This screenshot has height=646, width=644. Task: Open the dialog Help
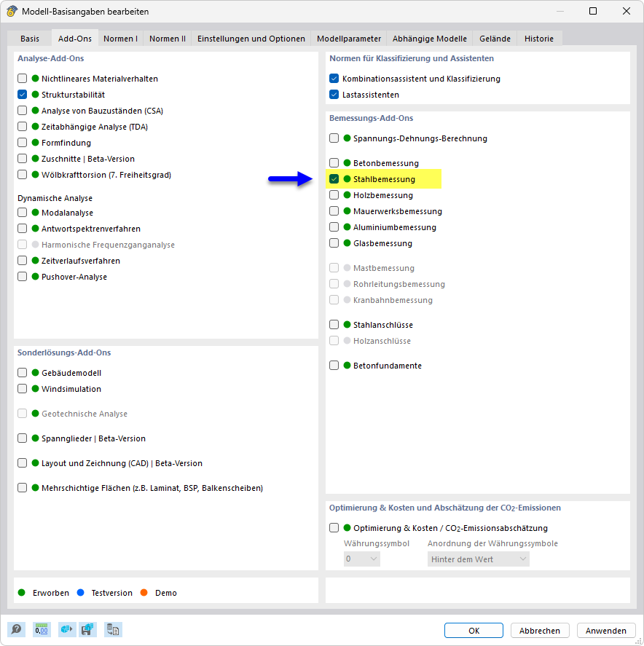click(16, 629)
